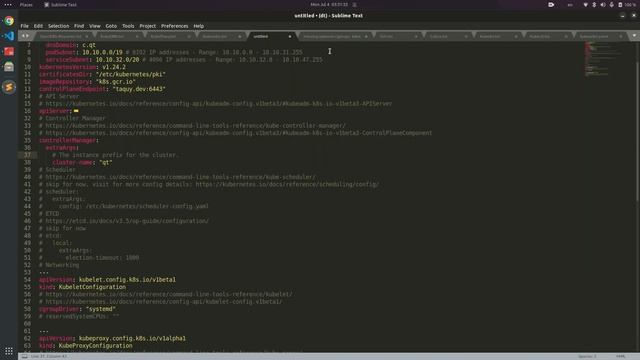640x360 pixels.
Task: Click the cgroupDriver value "systemd"
Action: point(100,309)
